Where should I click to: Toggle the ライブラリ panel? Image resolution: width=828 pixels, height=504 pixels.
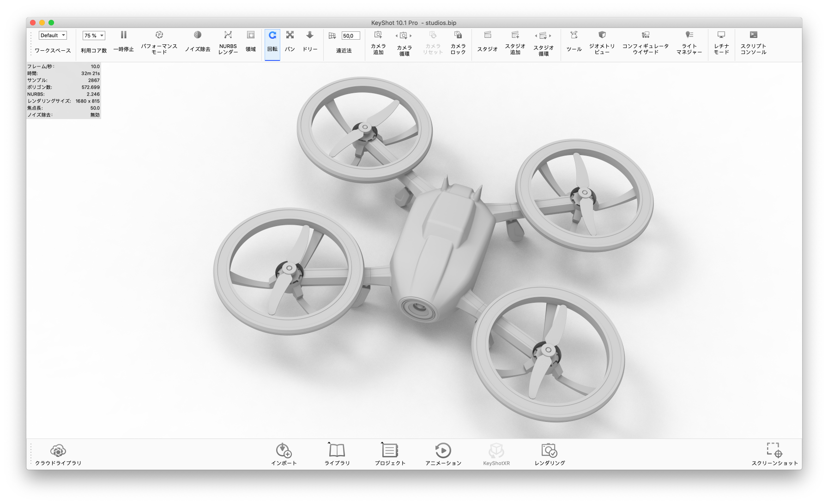(337, 454)
